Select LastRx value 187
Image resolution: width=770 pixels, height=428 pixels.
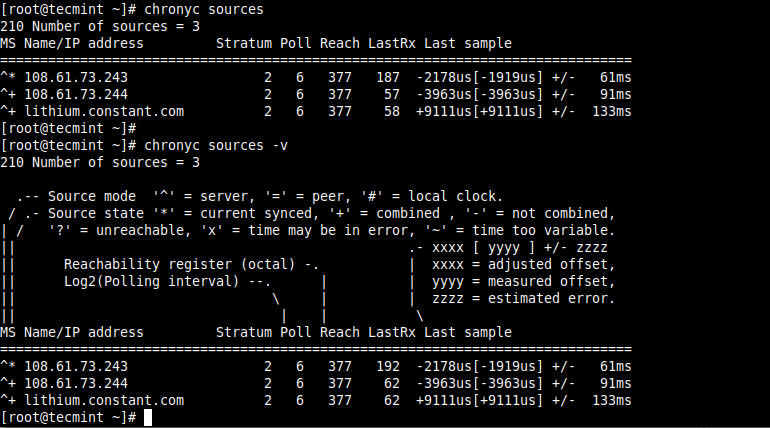click(x=387, y=78)
